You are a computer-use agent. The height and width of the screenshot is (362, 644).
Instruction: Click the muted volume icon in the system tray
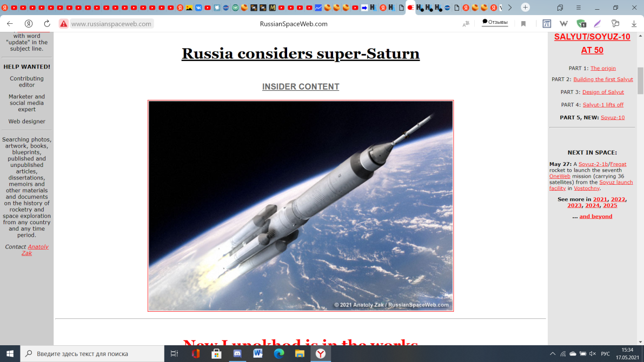pyautogui.click(x=593, y=354)
